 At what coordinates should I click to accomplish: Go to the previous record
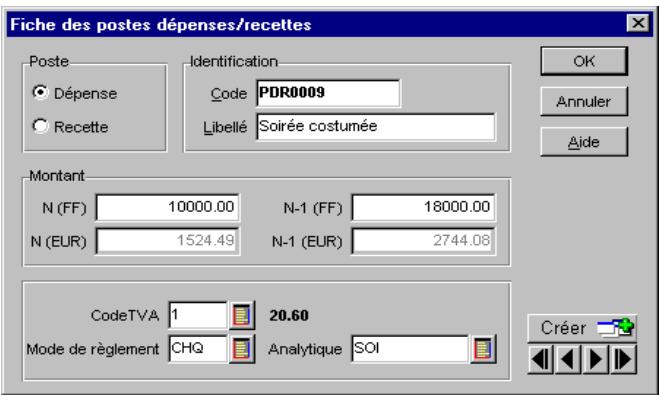click(568, 360)
